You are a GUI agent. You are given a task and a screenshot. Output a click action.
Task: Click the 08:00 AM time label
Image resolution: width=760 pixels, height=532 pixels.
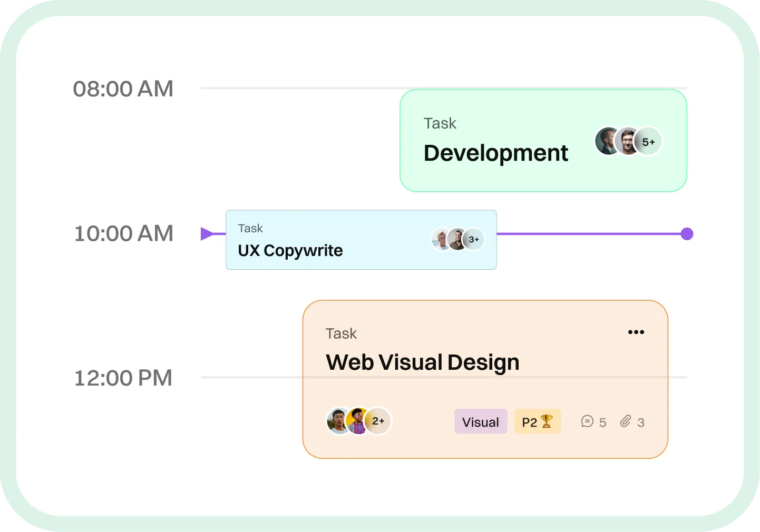click(123, 88)
